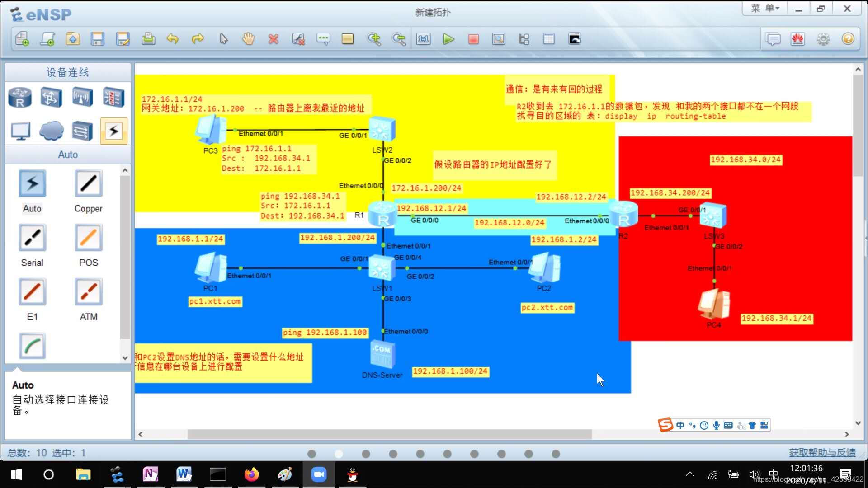Open OneNote from the taskbar
868x488 pixels.
(150, 474)
